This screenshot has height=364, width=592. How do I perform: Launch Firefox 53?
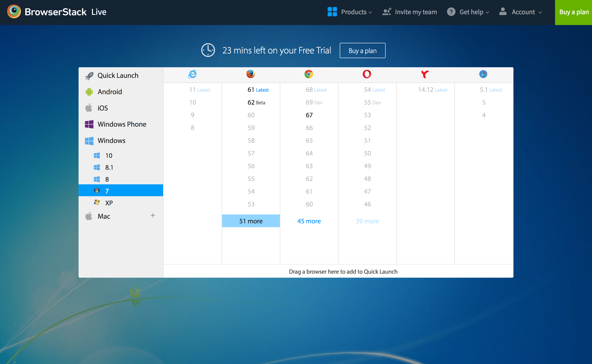coord(251,204)
